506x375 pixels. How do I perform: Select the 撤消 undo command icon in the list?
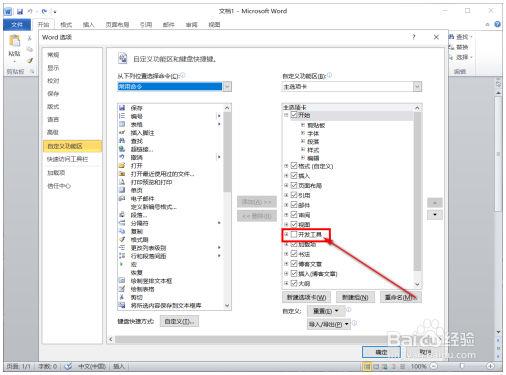(x=122, y=157)
